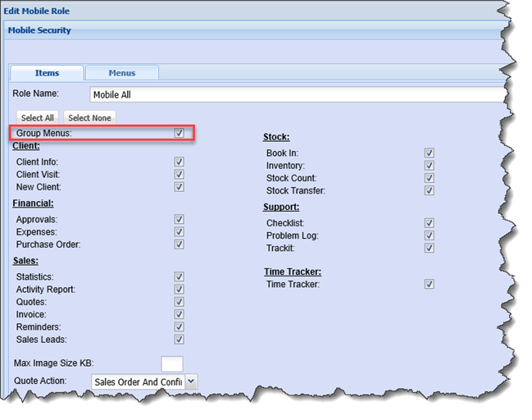The height and width of the screenshot is (420, 532).
Task: Switch to the Menus tab
Action: click(x=122, y=73)
